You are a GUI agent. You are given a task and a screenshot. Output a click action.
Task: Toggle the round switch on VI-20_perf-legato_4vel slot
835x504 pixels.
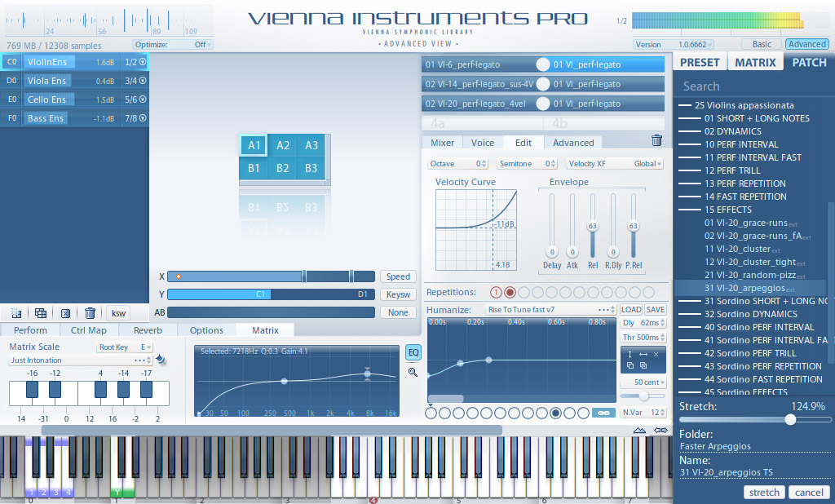(542, 104)
